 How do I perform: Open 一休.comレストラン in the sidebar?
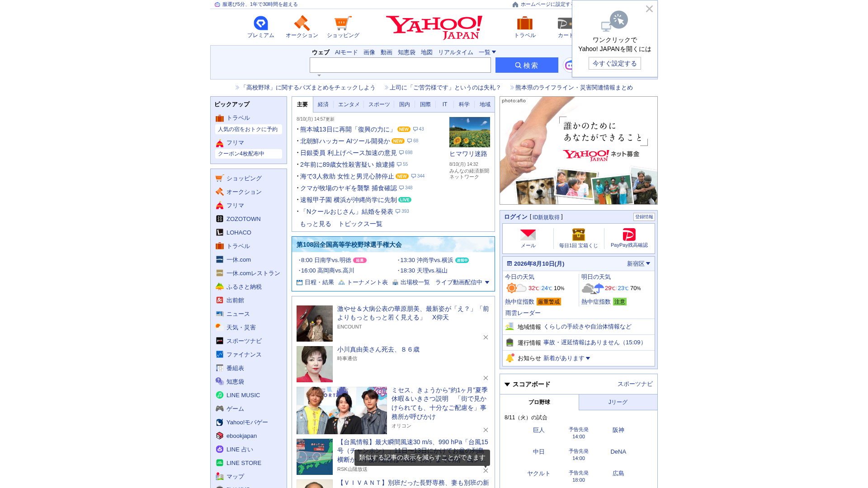253,273
